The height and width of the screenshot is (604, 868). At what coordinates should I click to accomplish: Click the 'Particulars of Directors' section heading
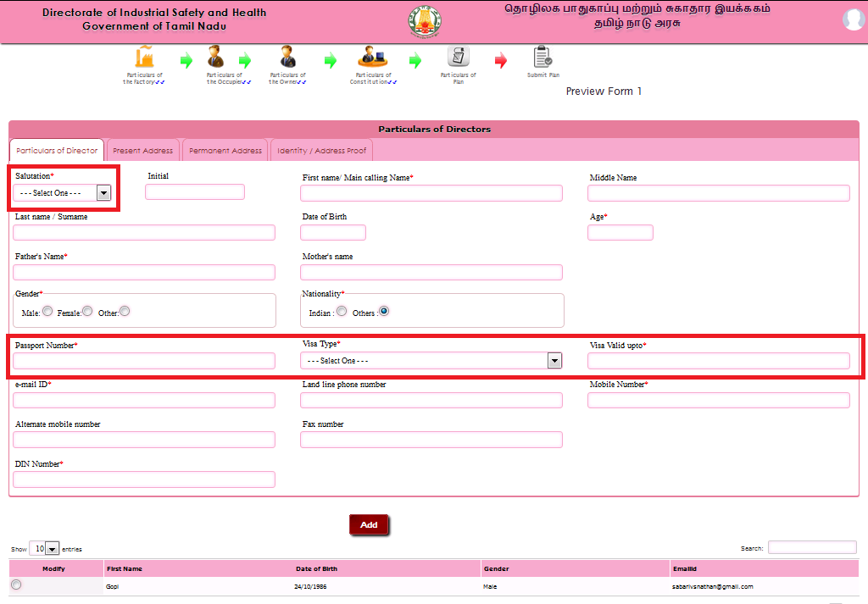point(435,129)
